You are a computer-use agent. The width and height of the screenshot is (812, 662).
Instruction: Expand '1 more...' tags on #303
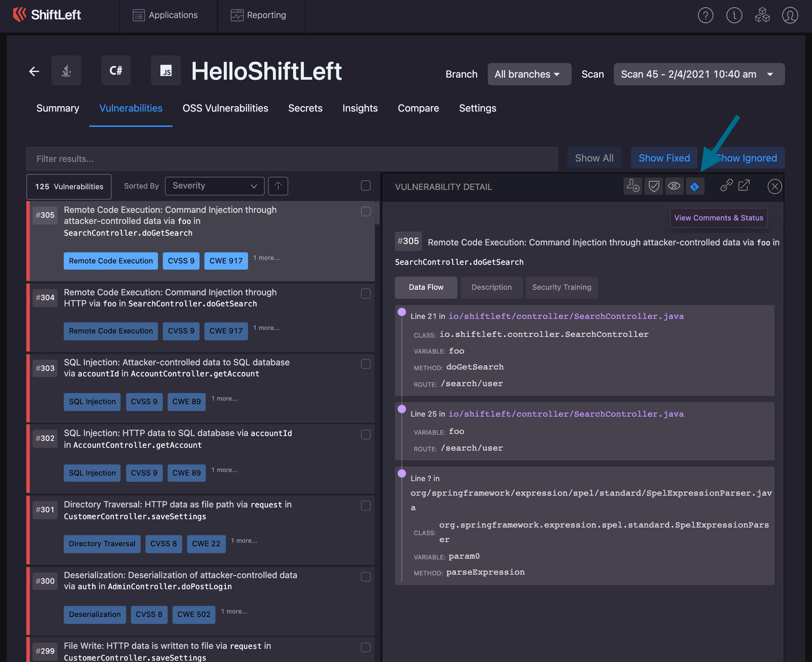[x=224, y=399]
